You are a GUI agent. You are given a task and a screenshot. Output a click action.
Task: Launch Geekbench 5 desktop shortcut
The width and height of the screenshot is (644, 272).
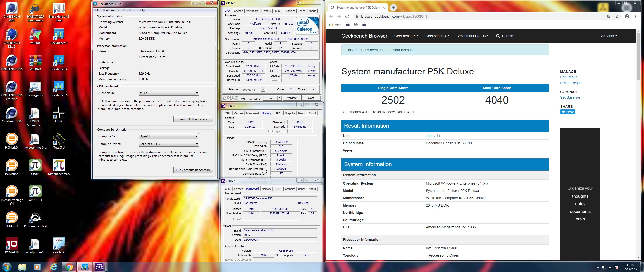[59, 89]
